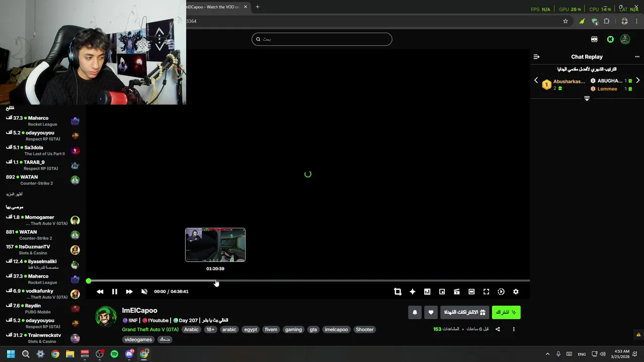
Task: Open vodkafunky channel in the sidebar
Action: click(x=43, y=294)
